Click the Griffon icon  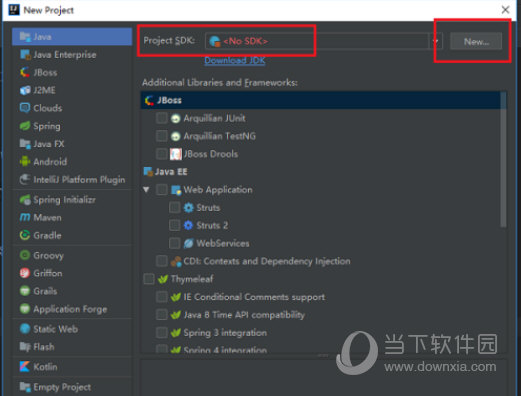click(x=25, y=273)
